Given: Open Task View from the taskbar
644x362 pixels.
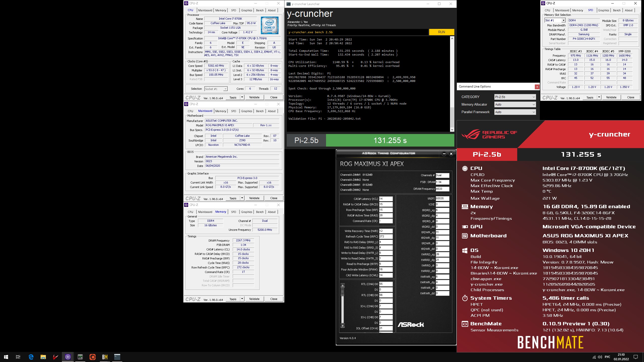Looking at the screenshot, I should pos(18,357).
